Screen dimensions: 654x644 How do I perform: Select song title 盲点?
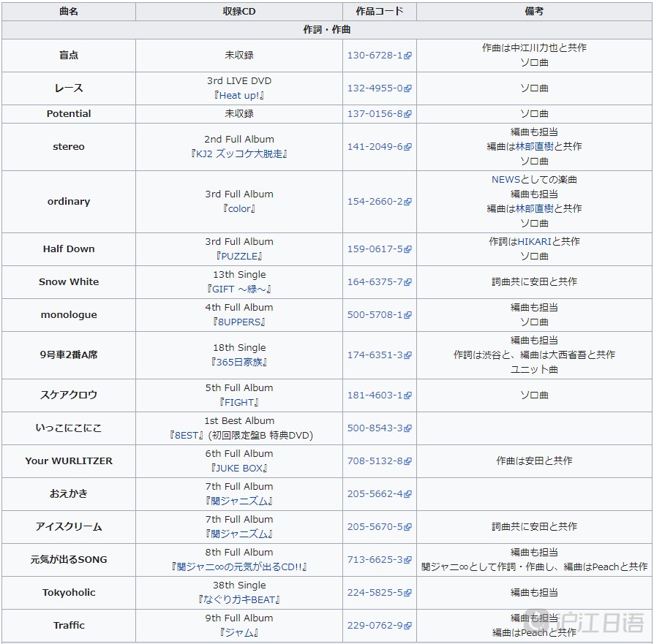coord(69,56)
